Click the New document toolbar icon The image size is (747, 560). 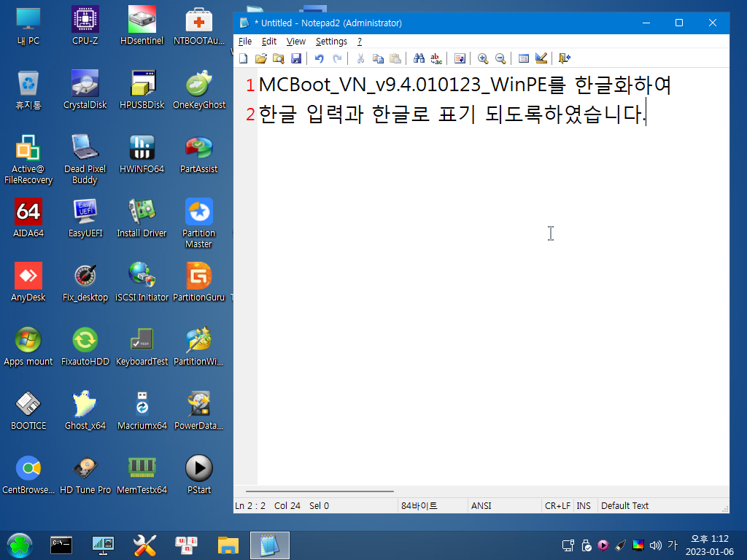pyautogui.click(x=244, y=58)
